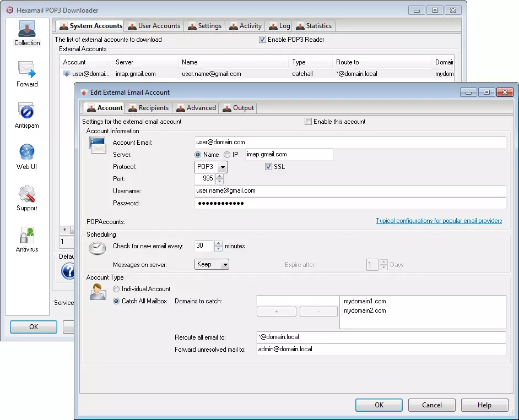The width and height of the screenshot is (519, 420).
Task: Enable this account checkbox
Action: 309,122
